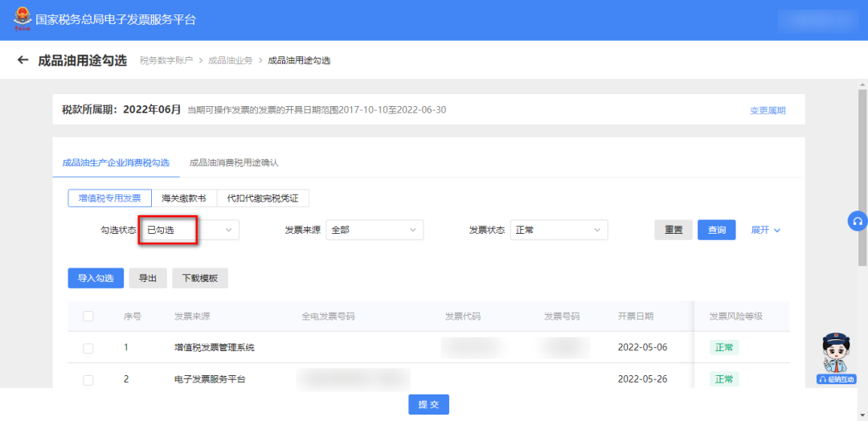Click the 发票来源 column header

pyautogui.click(x=192, y=317)
